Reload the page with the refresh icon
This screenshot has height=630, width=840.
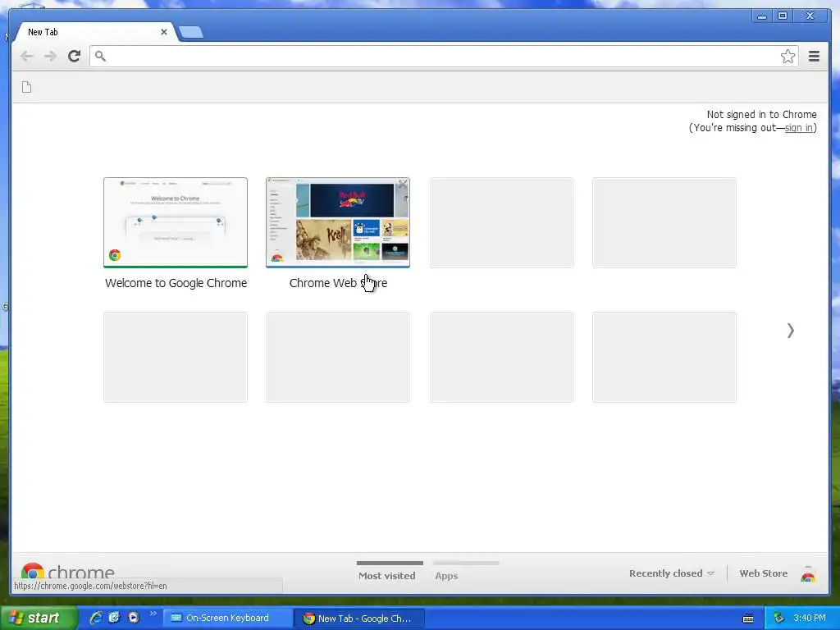(x=74, y=57)
